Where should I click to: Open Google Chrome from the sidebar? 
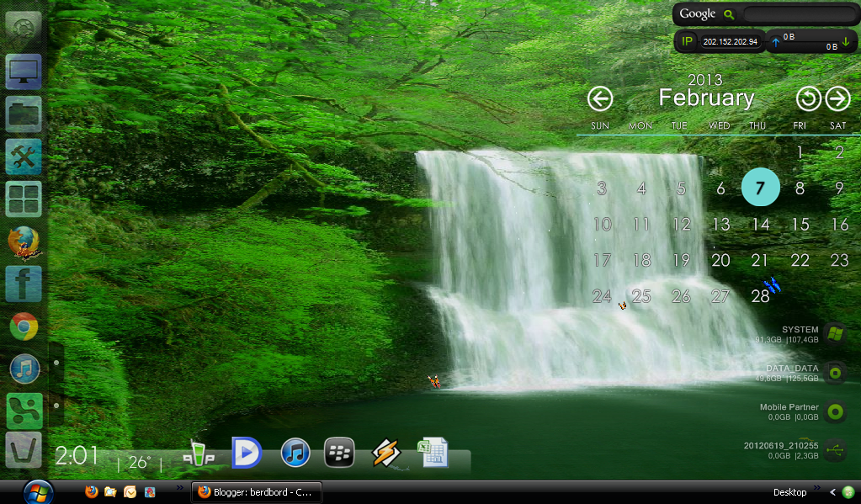pos(24,326)
